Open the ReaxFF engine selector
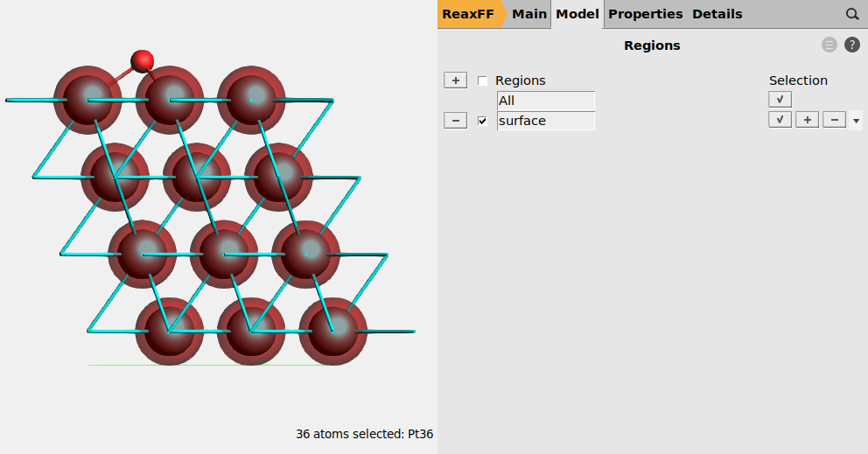868x454 pixels. pos(470,14)
